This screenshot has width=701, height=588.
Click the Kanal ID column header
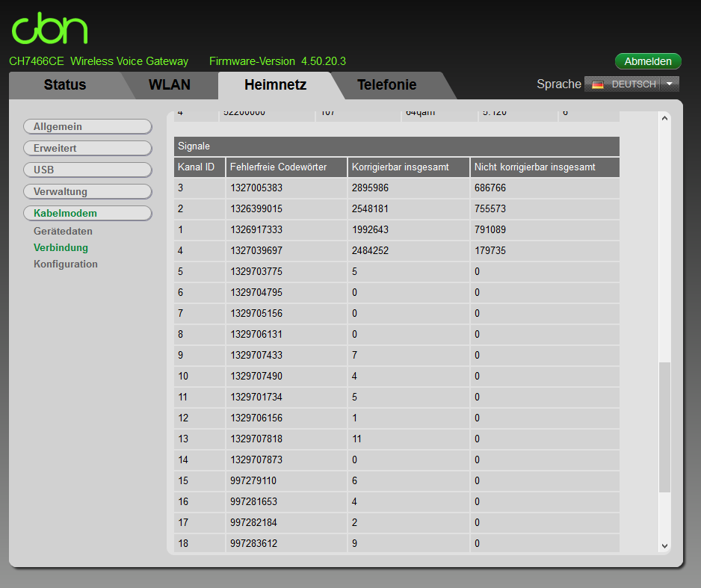[x=200, y=167]
